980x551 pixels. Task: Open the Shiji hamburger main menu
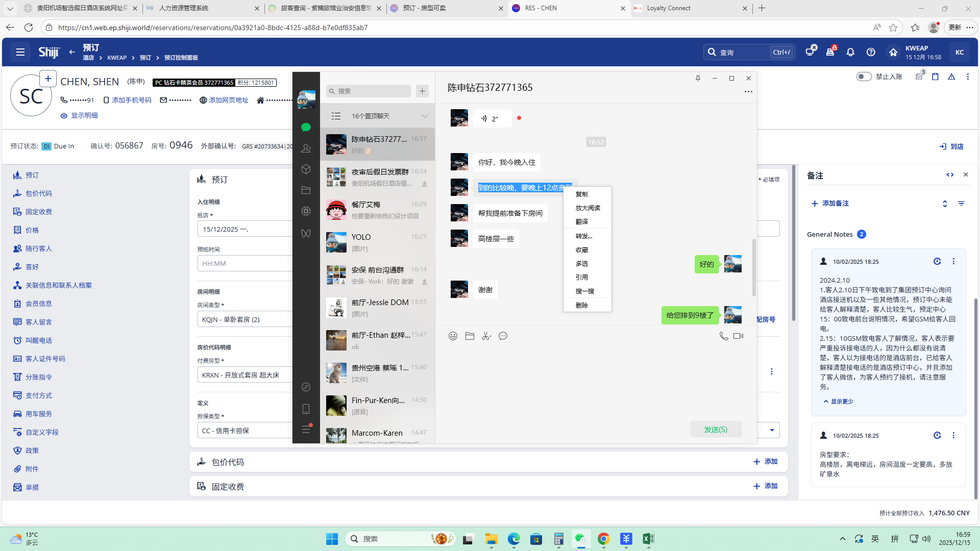20,52
